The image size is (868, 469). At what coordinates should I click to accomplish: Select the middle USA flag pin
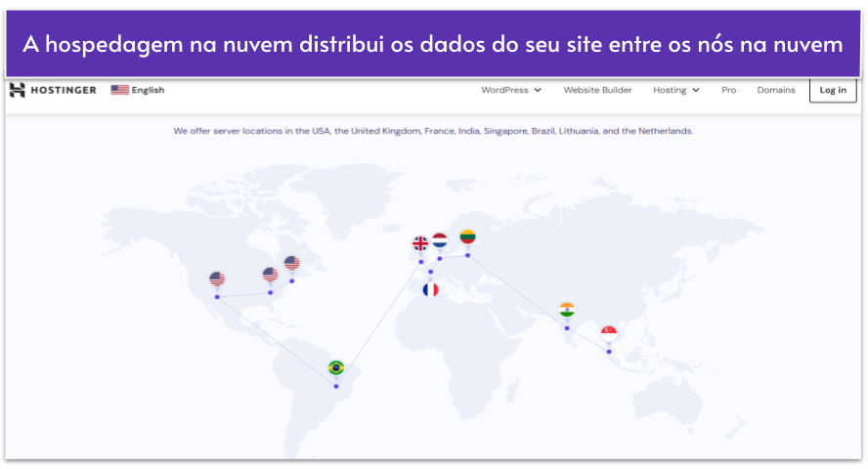tap(270, 275)
